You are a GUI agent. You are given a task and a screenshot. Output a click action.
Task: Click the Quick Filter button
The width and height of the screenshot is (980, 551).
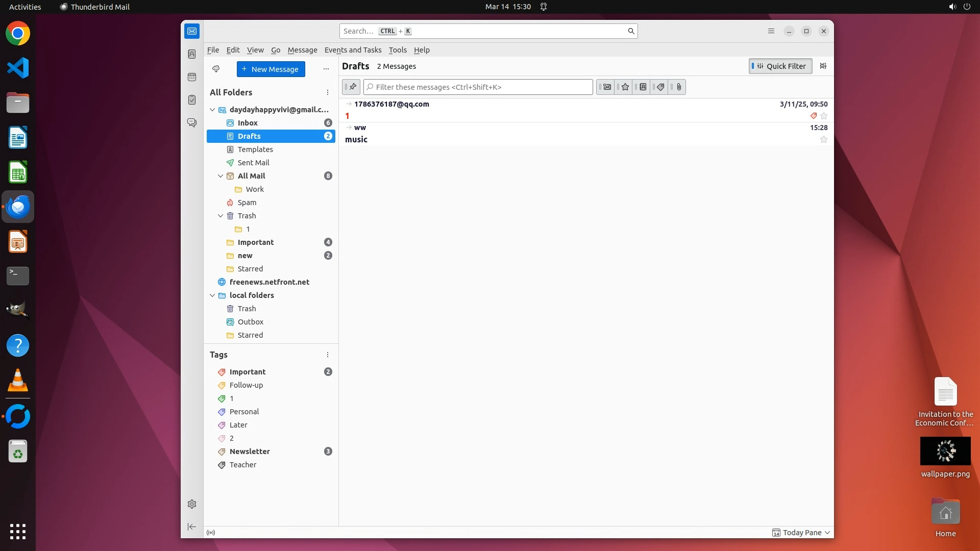(x=780, y=66)
